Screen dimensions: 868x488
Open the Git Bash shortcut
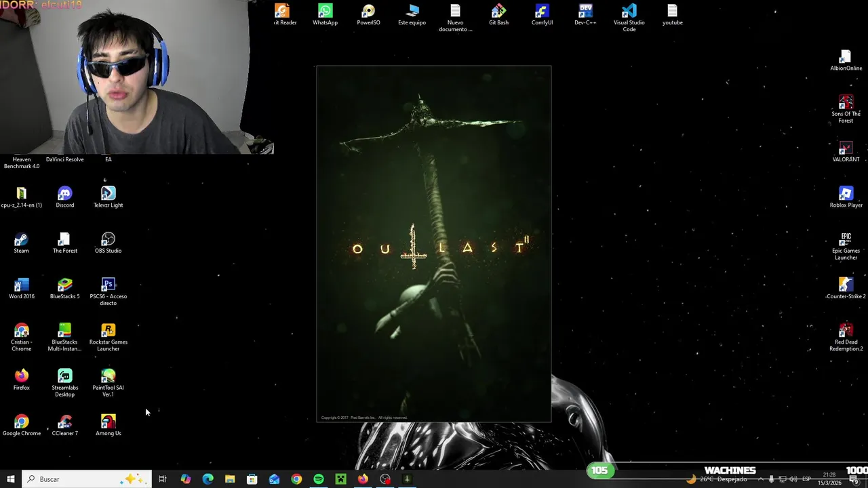[498, 15]
